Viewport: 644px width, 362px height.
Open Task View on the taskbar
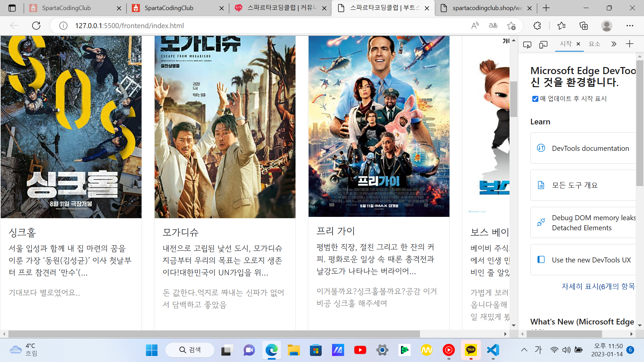coord(227,350)
